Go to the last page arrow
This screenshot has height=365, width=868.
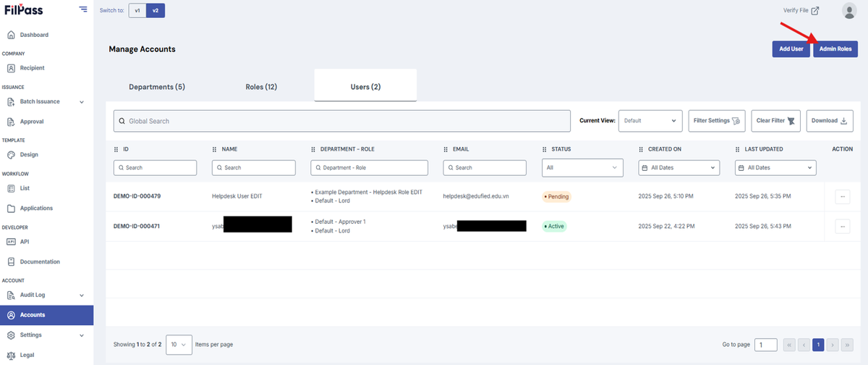(847, 345)
